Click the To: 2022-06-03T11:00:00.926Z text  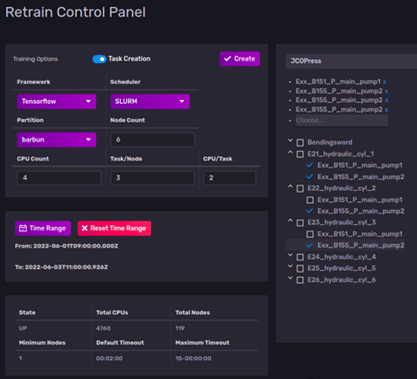[61, 267]
